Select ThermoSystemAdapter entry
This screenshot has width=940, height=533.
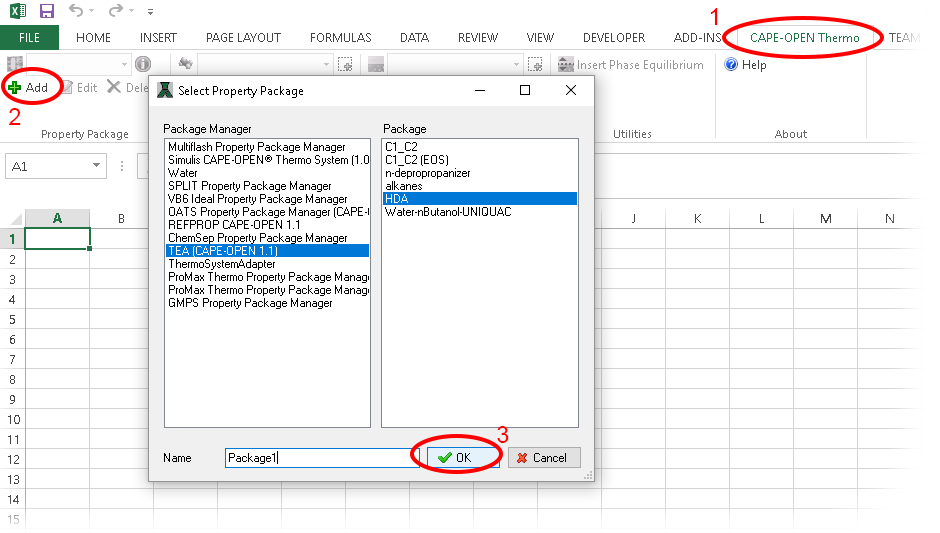(267, 264)
